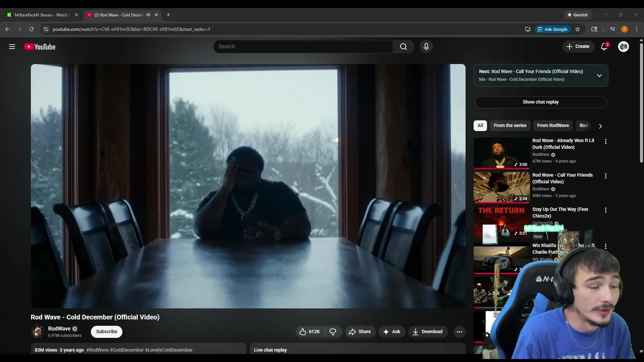The image size is (644, 362).
Task: Open Call Your Friends video thumbnail
Action: [x=502, y=187]
